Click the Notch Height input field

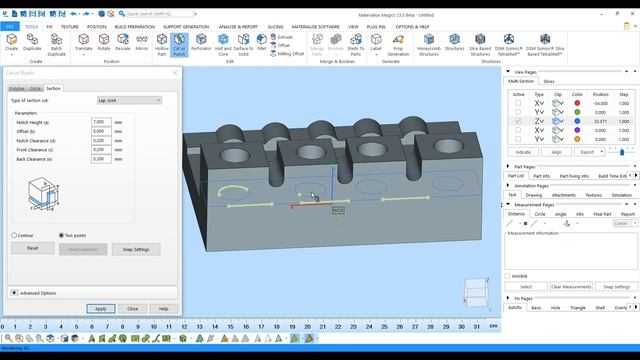pos(101,122)
